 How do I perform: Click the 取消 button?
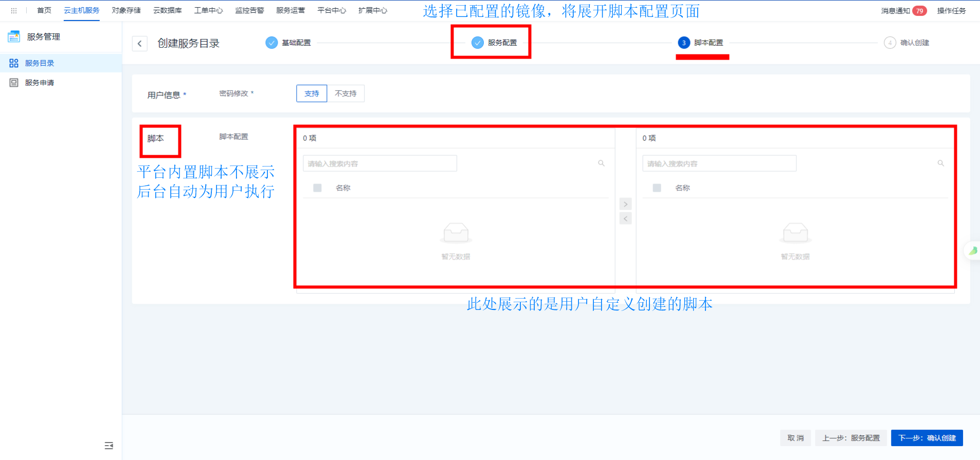[795, 438]
